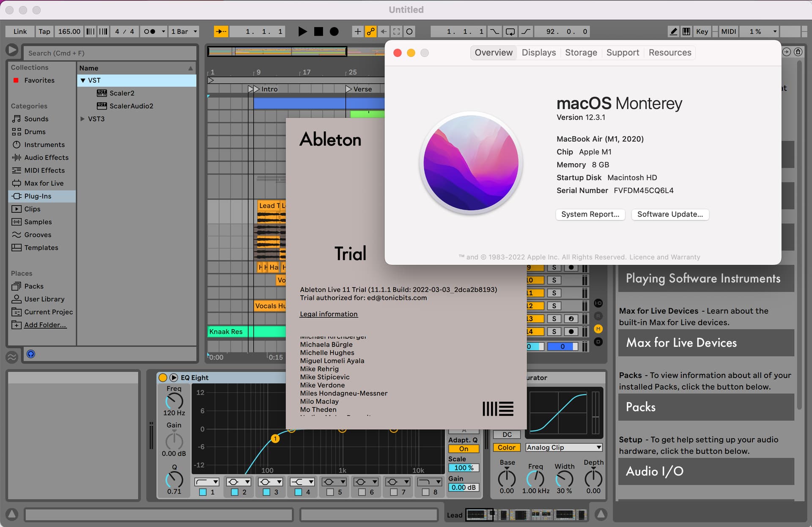Open band 8 filter type dropdown
Image resolution: width=812 pixels, height=527 pixels.
pyautogui.click(x=429, y=482)
